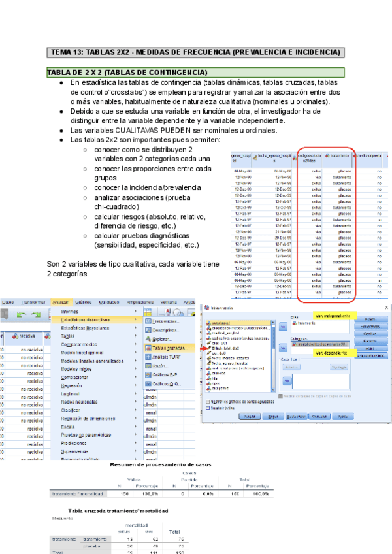Click Aceptar in crosstabs dialog
The image size is (392, 554).
250,417
